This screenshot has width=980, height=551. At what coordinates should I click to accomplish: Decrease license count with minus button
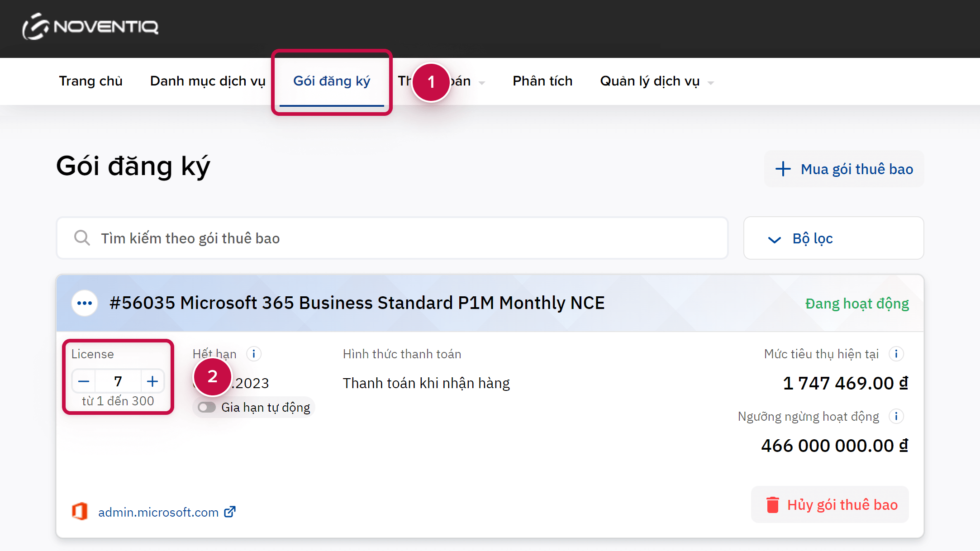(84, 381)
